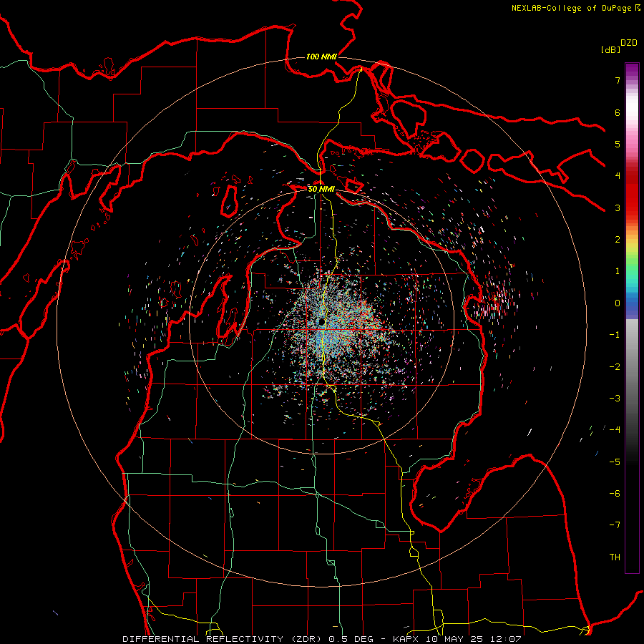This screenshot has width=644, height=644.
Task: Click the positive 6 scale value
Action: tap(618, 112)
